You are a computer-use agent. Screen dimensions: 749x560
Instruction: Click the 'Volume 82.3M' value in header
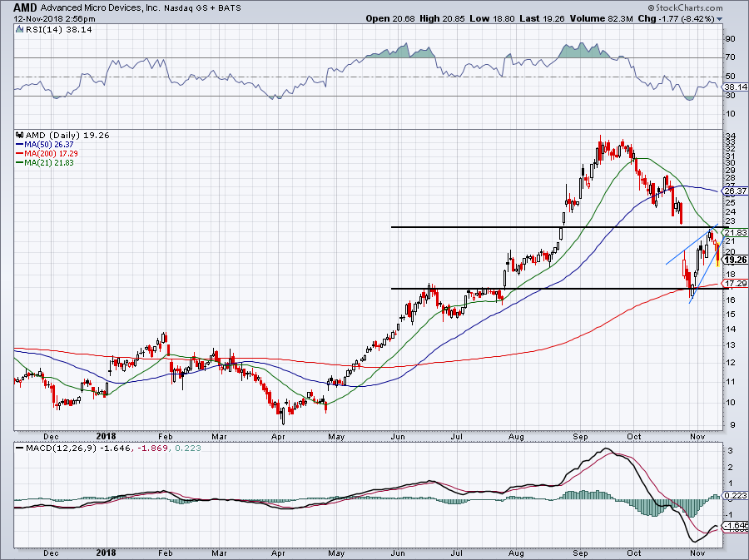click(x=602, y=18)
